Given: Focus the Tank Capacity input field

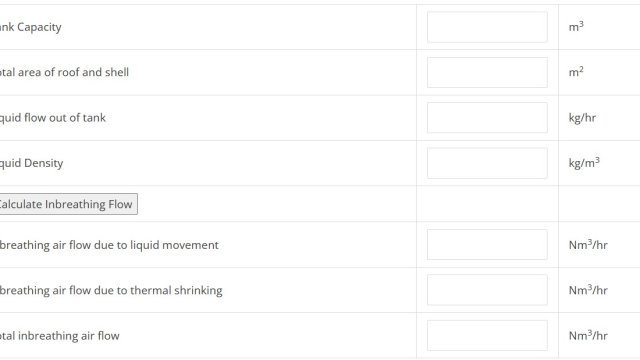Looking at the screenshot, I should [487, 27].
